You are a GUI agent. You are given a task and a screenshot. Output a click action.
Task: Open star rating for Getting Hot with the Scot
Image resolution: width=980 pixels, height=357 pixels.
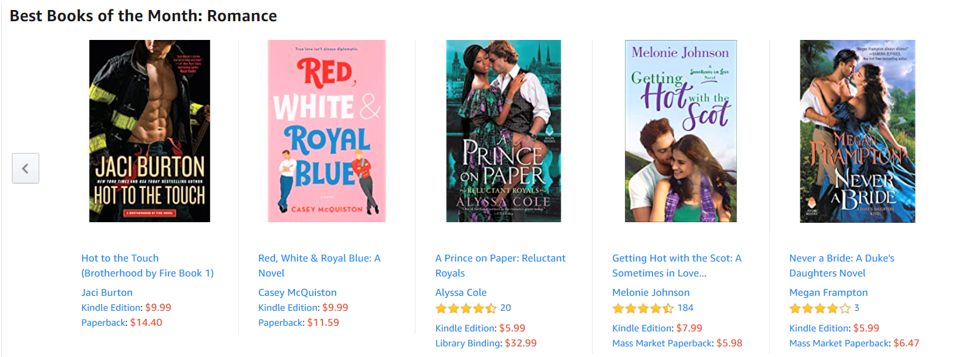pos(643,308)
